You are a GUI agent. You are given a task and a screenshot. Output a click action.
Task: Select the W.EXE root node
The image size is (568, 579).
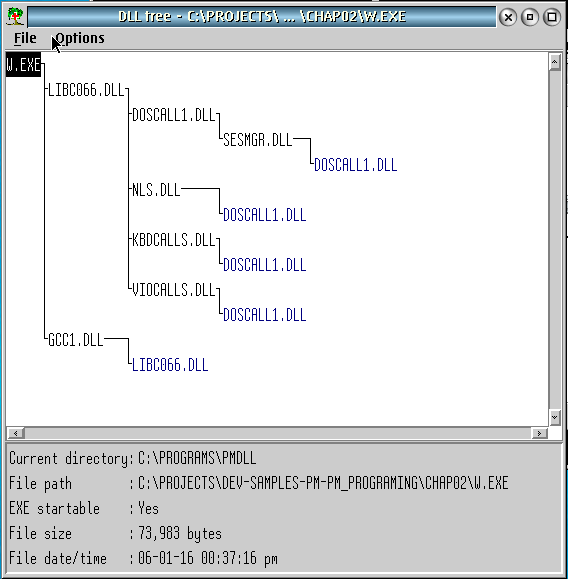pyautogui.click(x=23, y=65)
